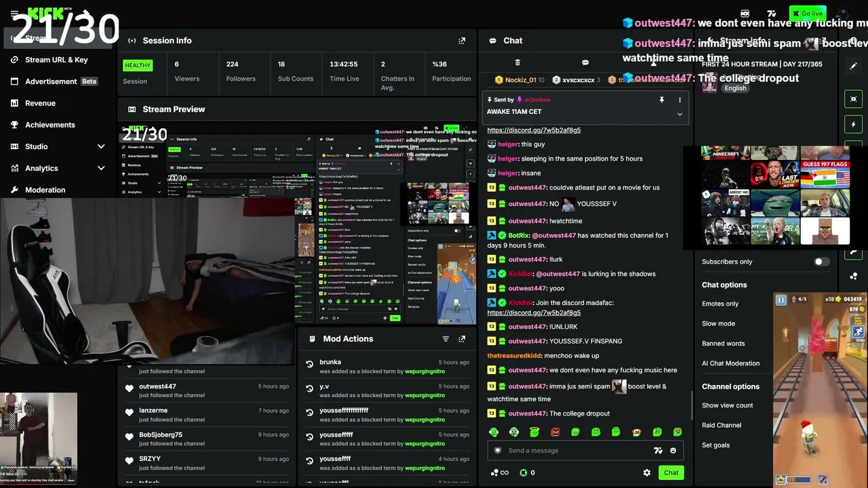Pop out the Mod Actions panel
This screenshot has height=488, width=868.
coord(462,339)
